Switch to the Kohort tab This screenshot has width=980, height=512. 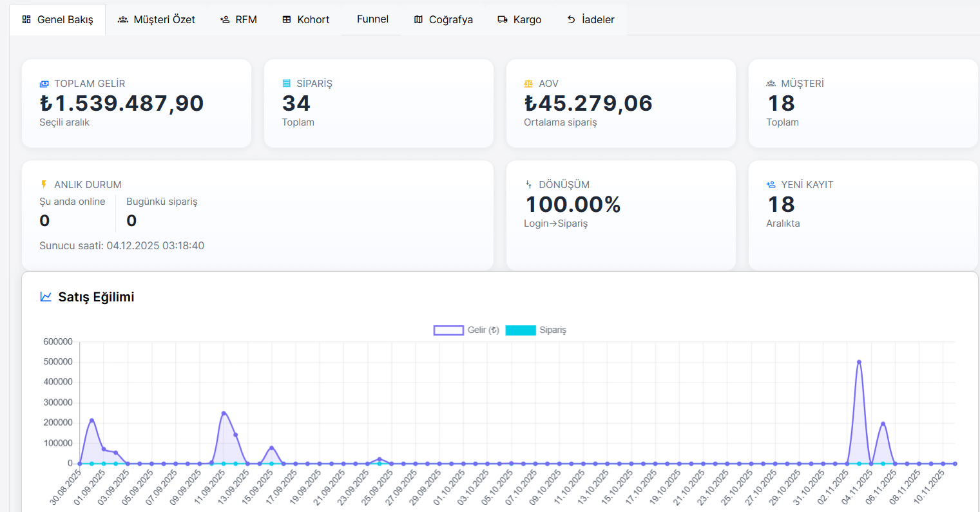tap(306, 19)
